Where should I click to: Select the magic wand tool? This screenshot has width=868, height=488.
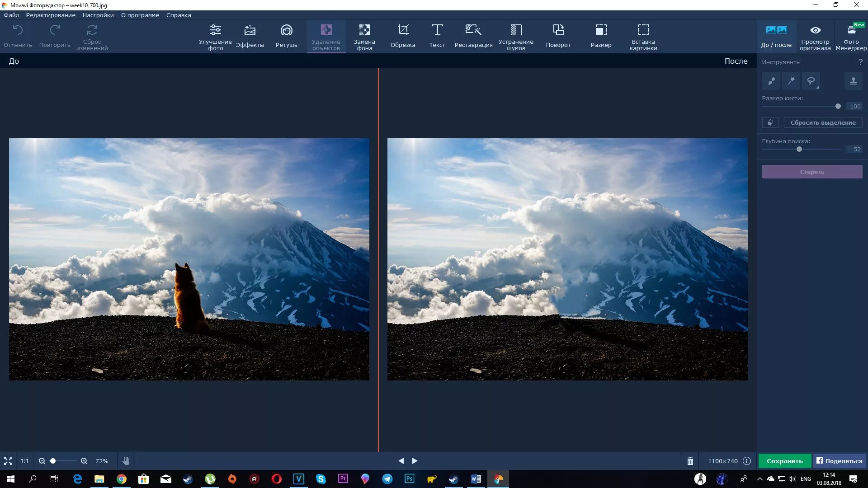pyautogui.click(x=791, y=81)
